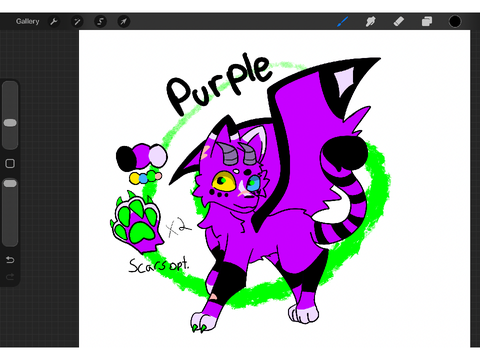The height and width of the screenshot is (360, 480).
Task: Tap the square Modify button in sidebar
Action: point(10,164)
